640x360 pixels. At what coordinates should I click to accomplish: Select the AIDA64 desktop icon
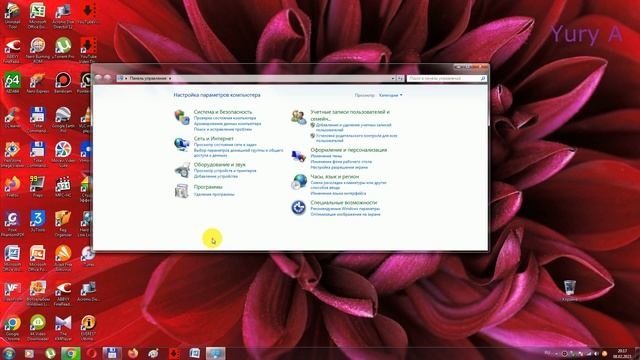pyautogui.click(x=12, y=83)
